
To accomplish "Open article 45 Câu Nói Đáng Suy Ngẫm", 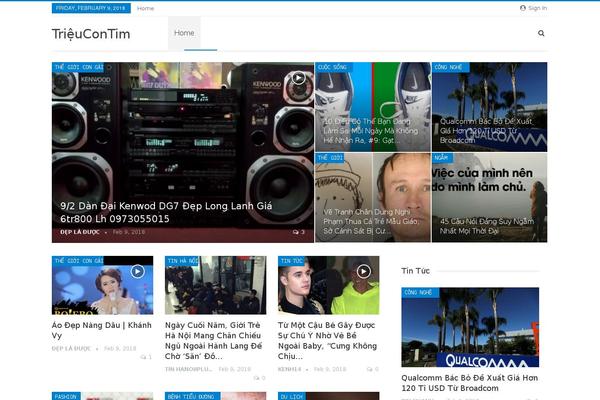I will click(487, 226).
